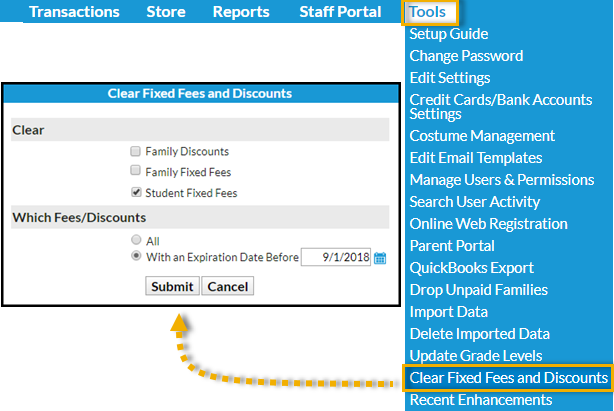The width and height of the screenshot is (614, 411).
Task: Open Costume Management from Tools
Action: (x=482, y=136)
